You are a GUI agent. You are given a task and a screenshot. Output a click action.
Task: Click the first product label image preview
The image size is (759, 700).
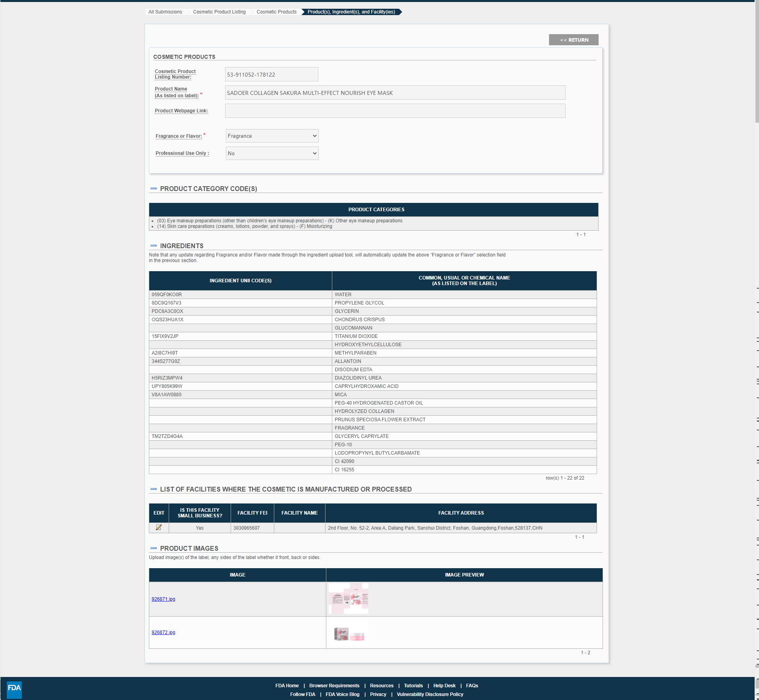348,599
